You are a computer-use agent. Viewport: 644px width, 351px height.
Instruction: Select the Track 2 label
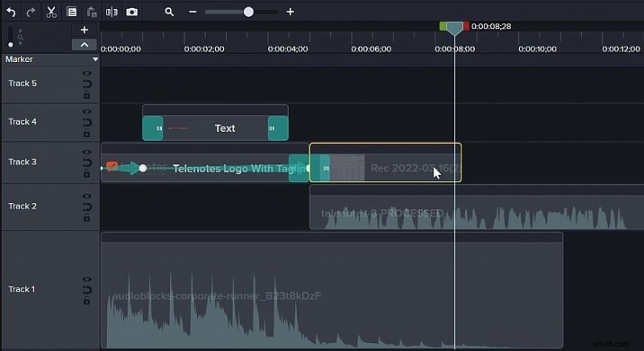(x=23, y=206)
